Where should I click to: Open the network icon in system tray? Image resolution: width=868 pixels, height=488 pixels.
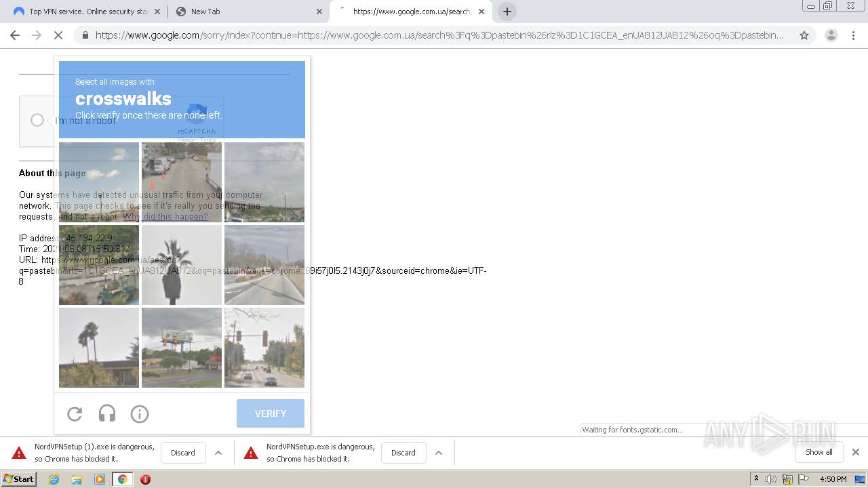[787, 479]
